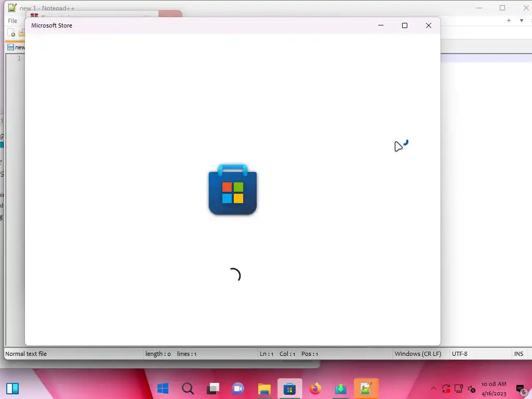Open the Widgets panel from the taskbar
Image resolution: width=532 pixels, height=399 pixels.
pyautogui.click(x=12, y=389)
